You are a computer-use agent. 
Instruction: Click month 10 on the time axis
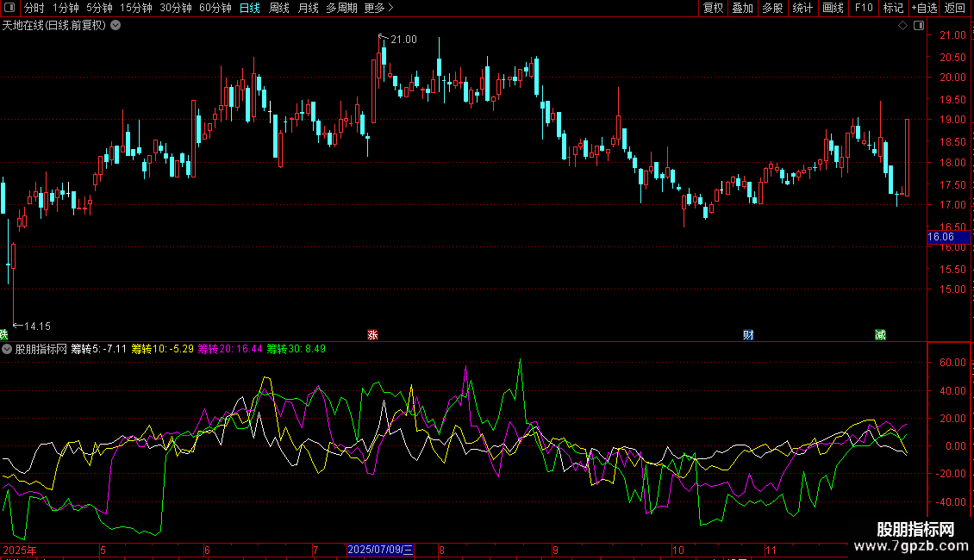click(x=678, y=550)
